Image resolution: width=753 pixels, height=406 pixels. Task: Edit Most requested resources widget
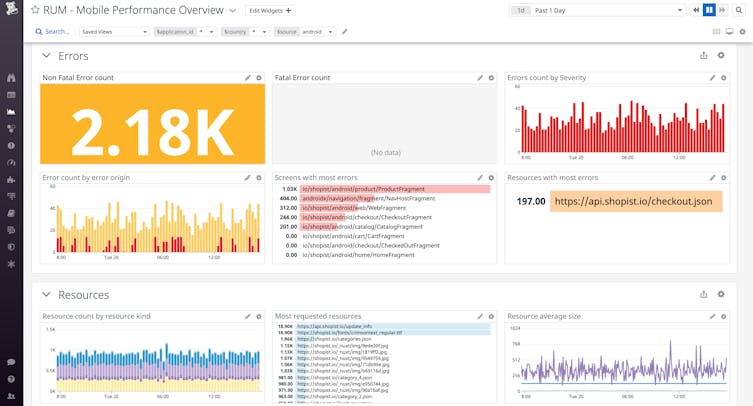[480, 317]
